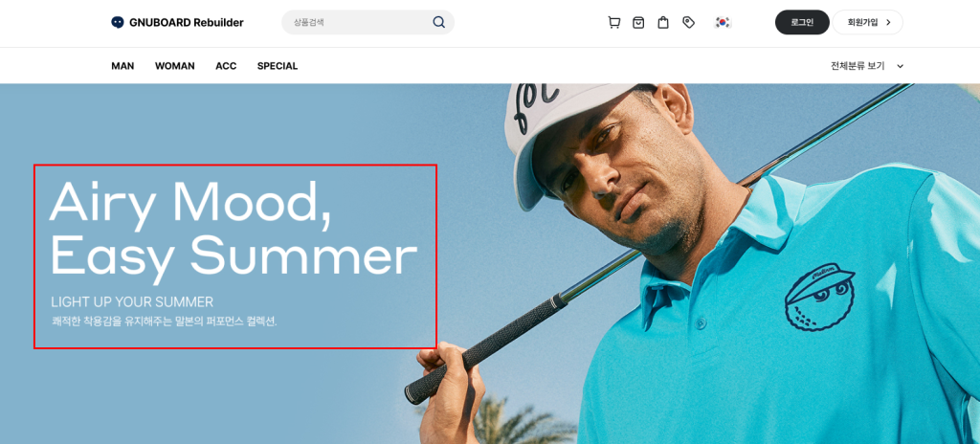Click the Korean flag language icon

click(x=723, y=23)
